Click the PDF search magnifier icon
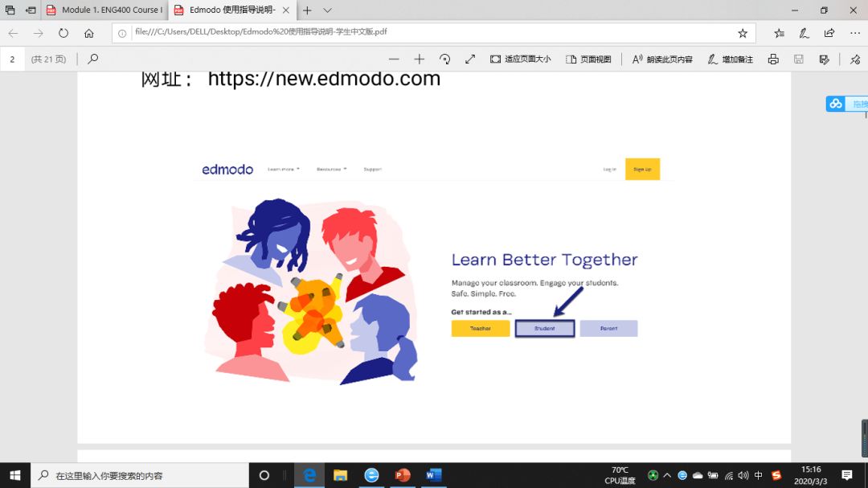Screen dimensions: 868x488 (93, 59)
